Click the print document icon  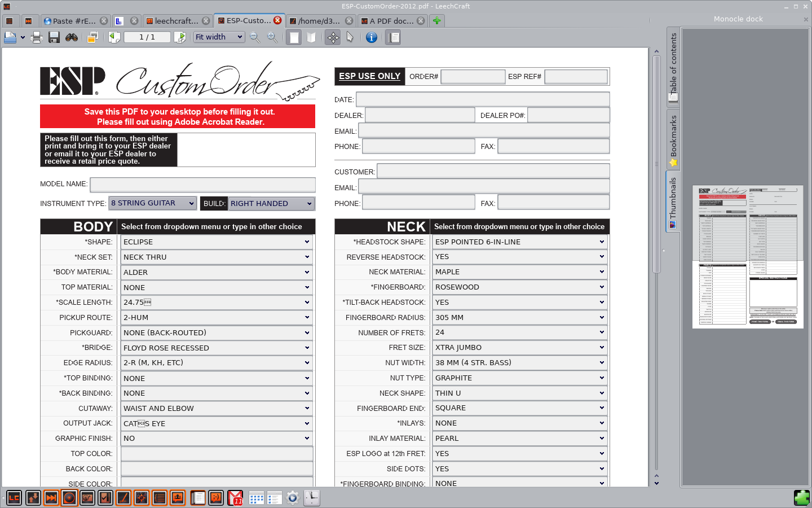pos(37,37)
